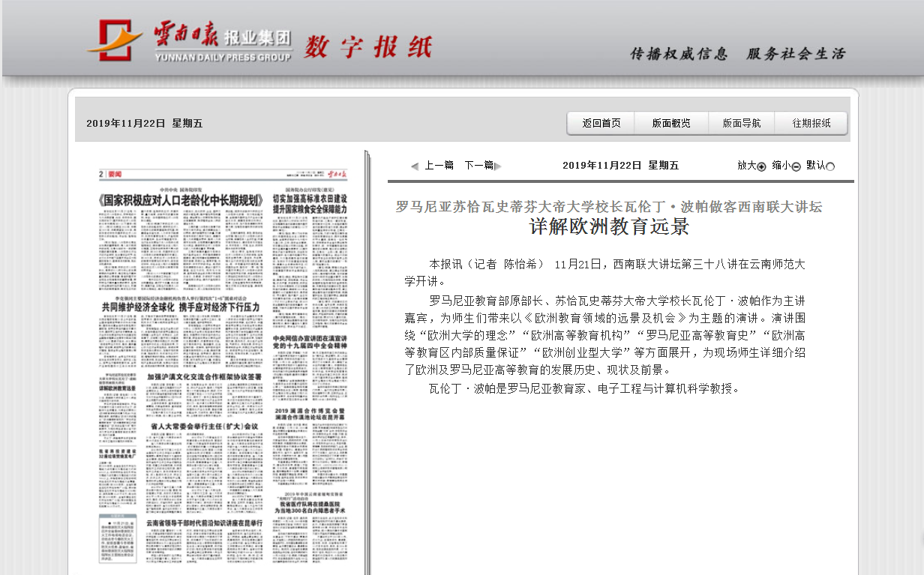Click the 数字报纸 red title graphic
Screen dimensions: 924x575
point(367,47)
